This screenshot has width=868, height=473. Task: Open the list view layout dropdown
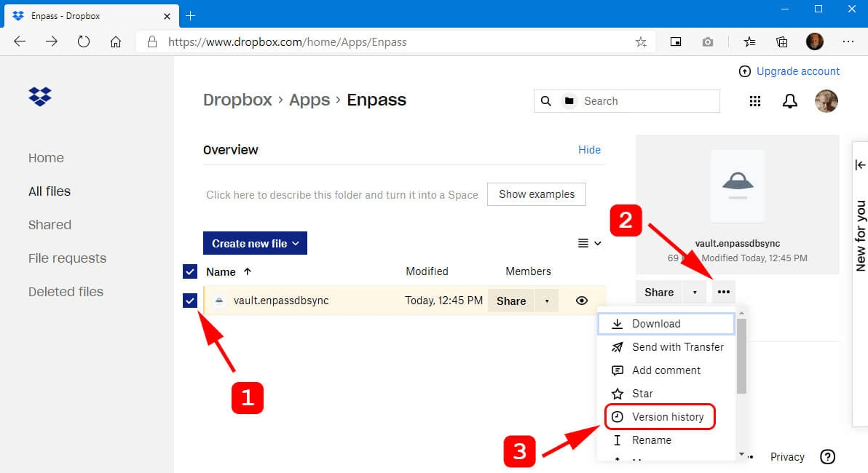coord(589,244)
